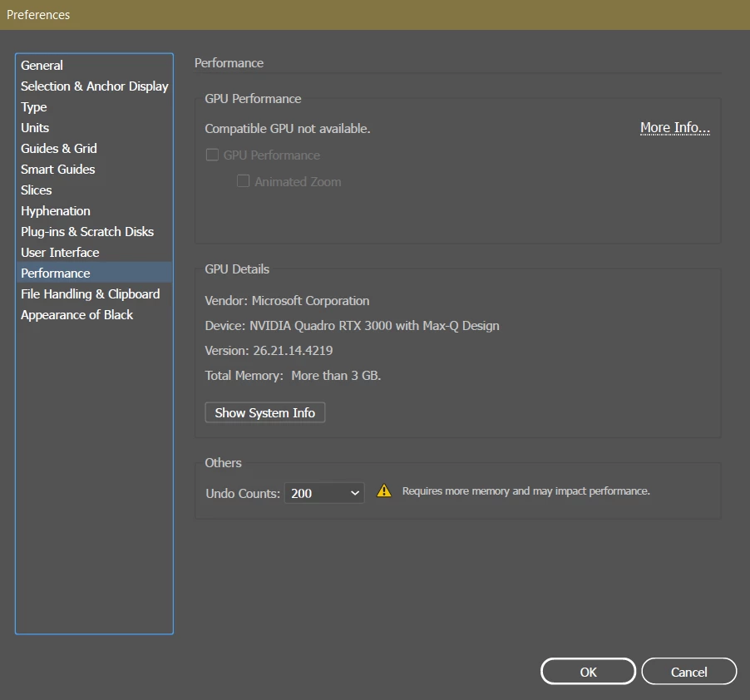Select Guides & Grid category
The image size is (750, 700).
coord(94,149)
